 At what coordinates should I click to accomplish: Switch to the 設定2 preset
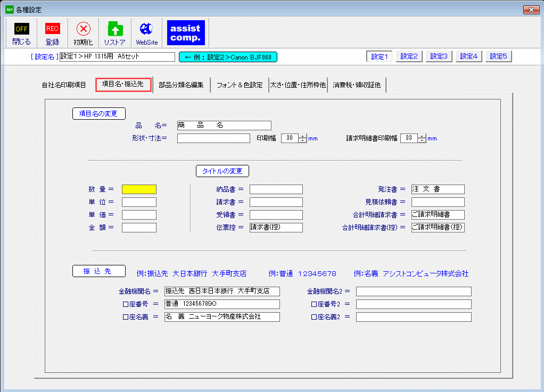point(409,56)
